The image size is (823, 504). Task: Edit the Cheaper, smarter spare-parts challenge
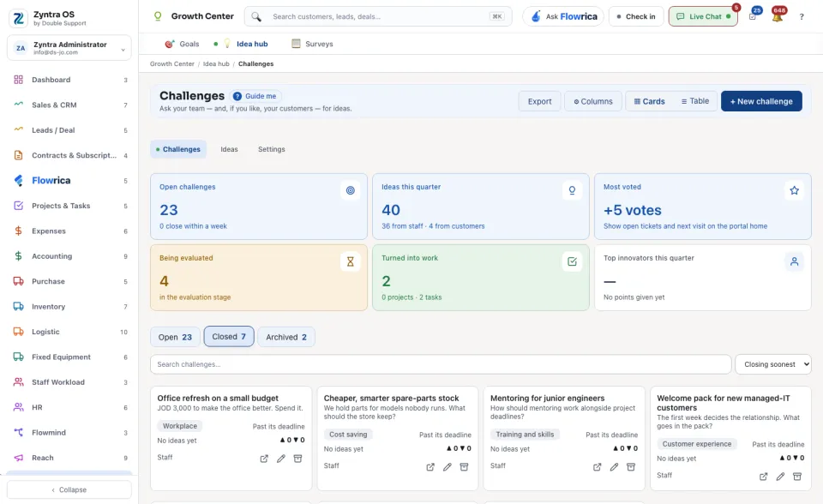[x=448, y=467]
